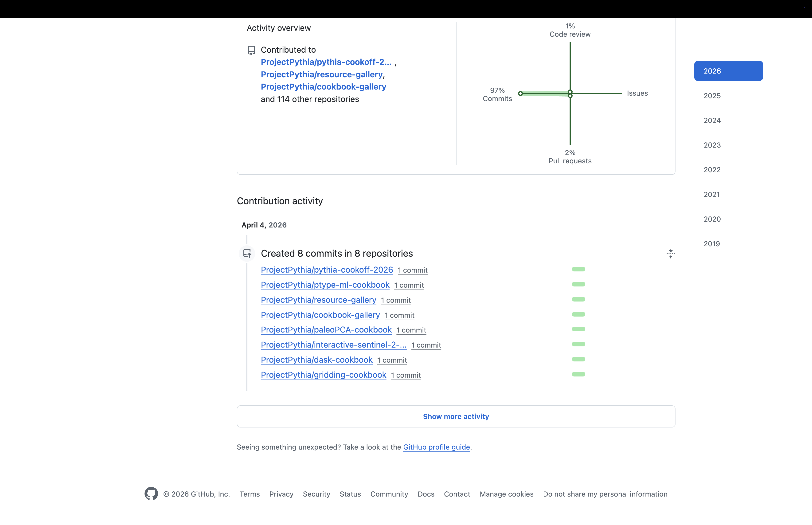
Task: View the 1 commit for resource-gallery
Action: (396, 300)
